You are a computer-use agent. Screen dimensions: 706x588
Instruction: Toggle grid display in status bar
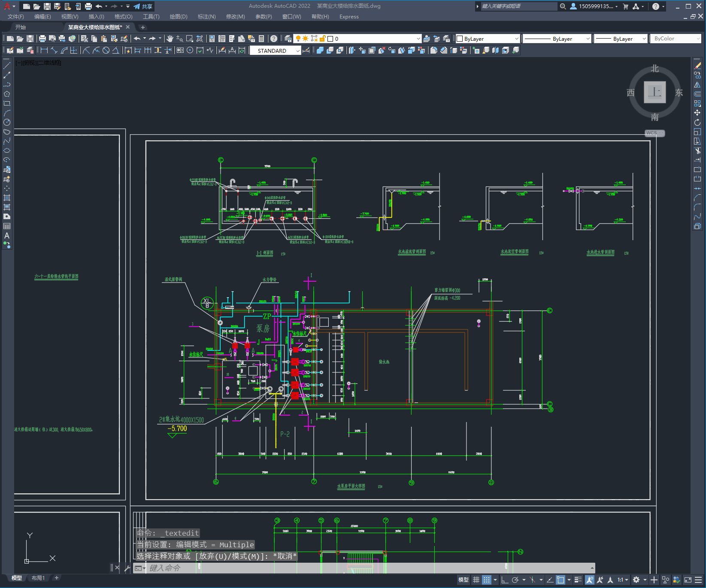476,580
